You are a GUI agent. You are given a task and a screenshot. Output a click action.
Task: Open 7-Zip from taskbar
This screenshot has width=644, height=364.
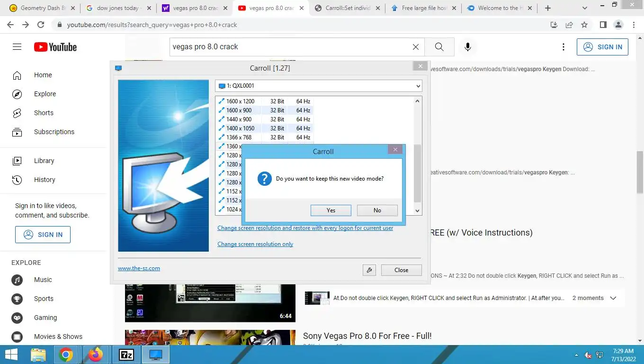point(126,355)
